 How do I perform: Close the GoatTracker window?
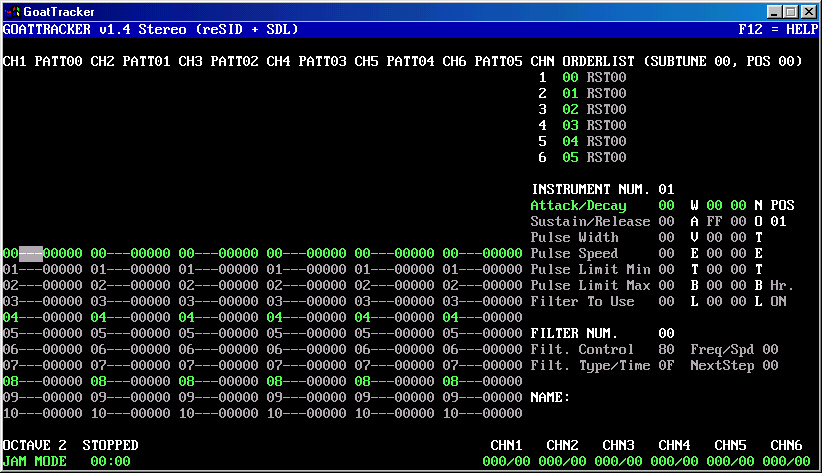point(809,12)
